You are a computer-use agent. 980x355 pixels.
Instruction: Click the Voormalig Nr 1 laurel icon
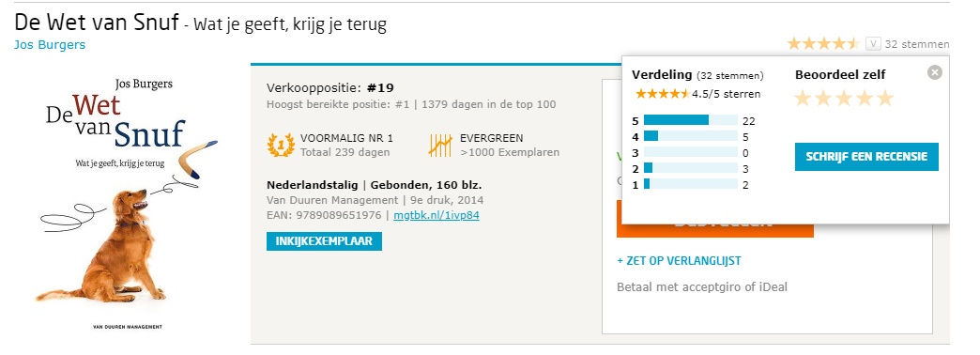[281, 145]
